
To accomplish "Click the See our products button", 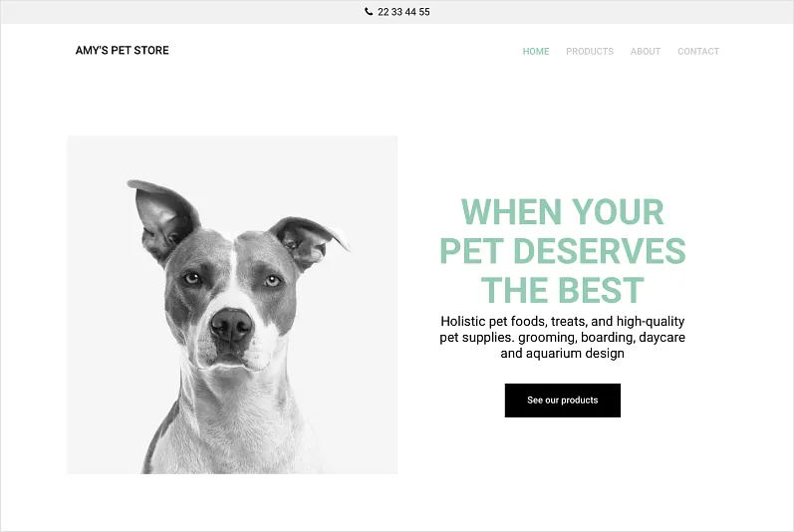I will coord(563,400).
